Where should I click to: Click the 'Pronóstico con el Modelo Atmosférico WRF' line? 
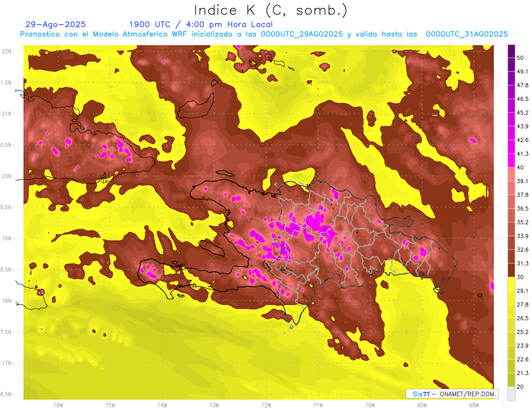coord(264,34)
